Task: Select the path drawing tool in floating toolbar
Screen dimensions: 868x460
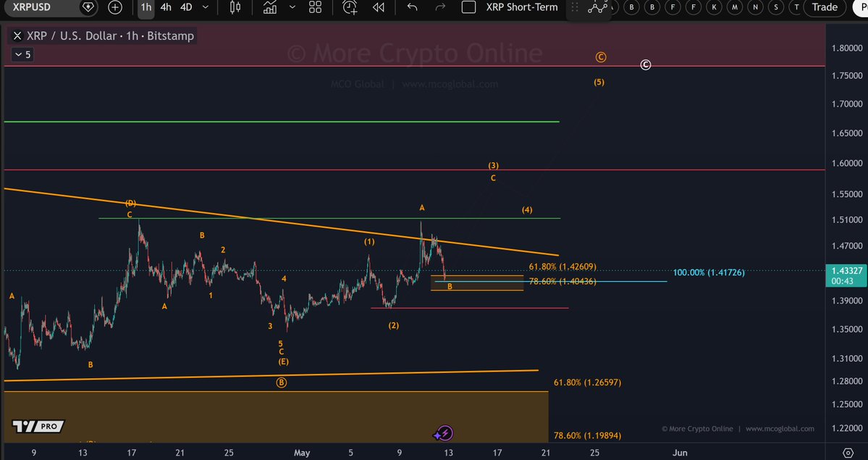Action: coord(597,7)
